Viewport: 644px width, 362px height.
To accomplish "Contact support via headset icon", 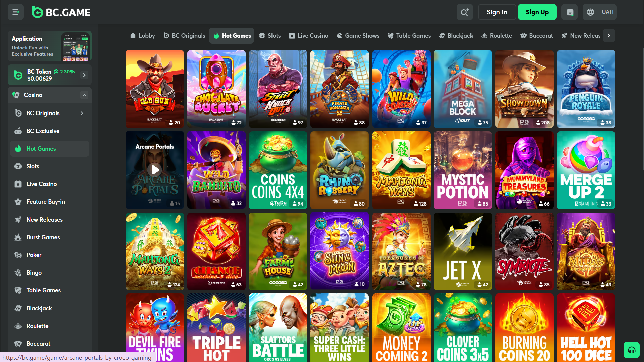I will point(632,350).
